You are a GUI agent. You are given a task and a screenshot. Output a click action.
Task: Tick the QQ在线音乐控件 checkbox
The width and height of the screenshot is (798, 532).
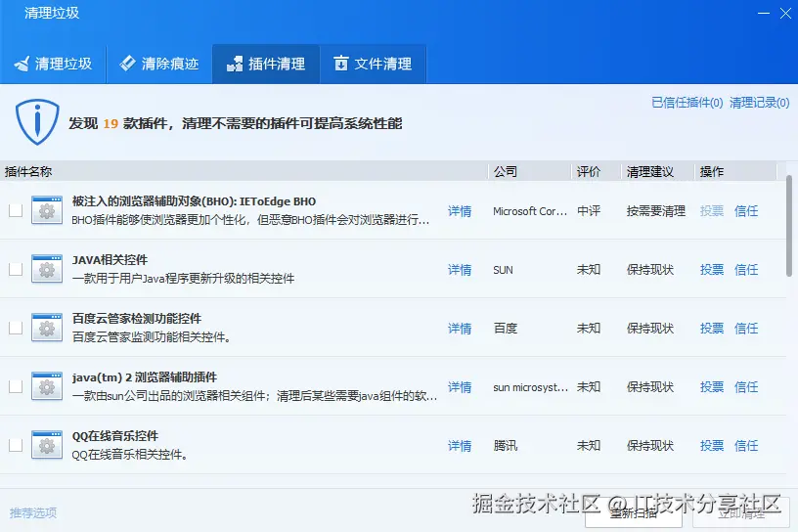[x=16, y=445]
